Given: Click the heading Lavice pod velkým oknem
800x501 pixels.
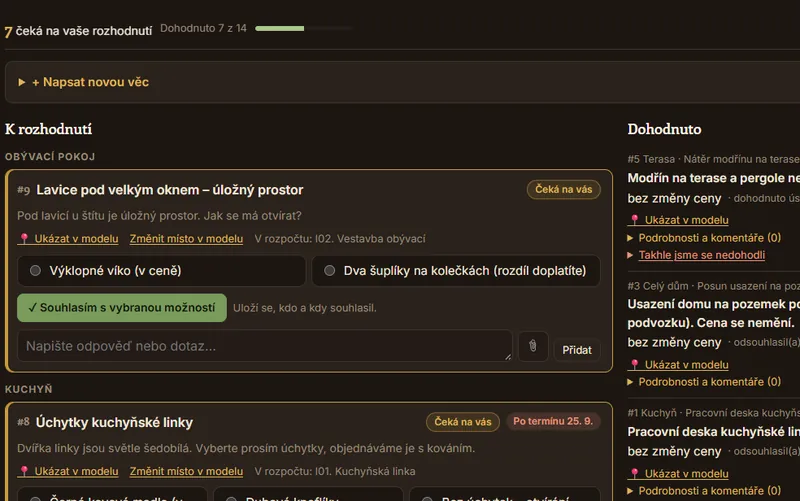Looking at the screenshot, I should pos(169,190).
